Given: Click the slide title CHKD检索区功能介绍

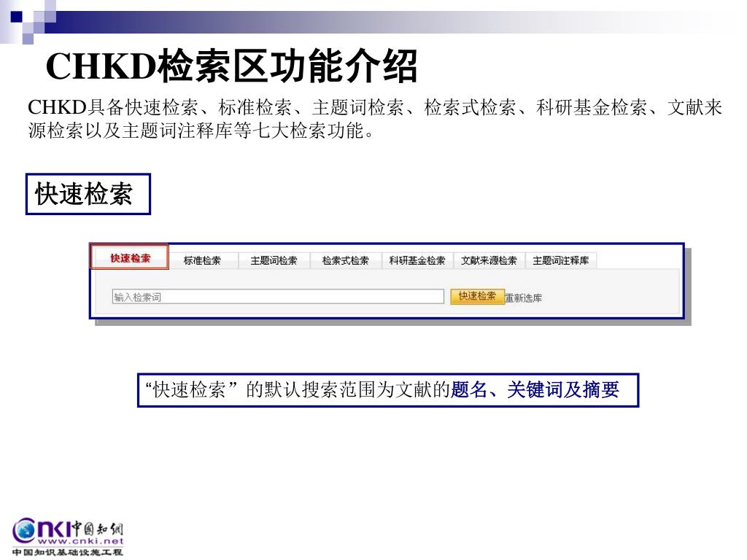Looking at the screenshot, I should (x=231, y=66).
